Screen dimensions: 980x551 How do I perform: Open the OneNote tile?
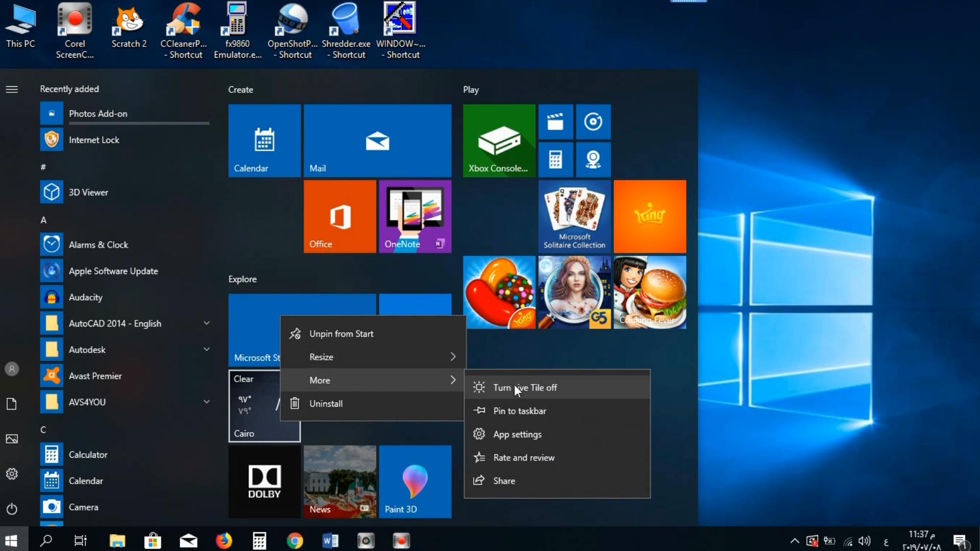(x=415, y=216)
